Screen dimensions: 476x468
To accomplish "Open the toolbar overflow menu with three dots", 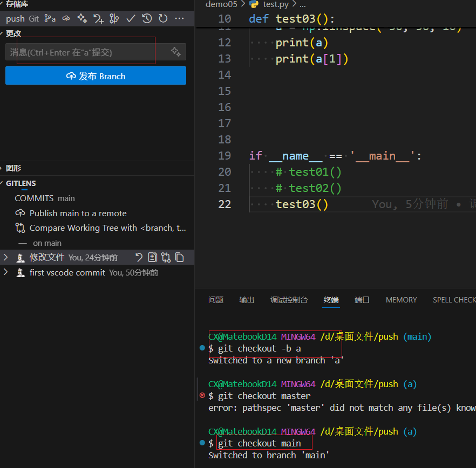I will click(179, 18).
